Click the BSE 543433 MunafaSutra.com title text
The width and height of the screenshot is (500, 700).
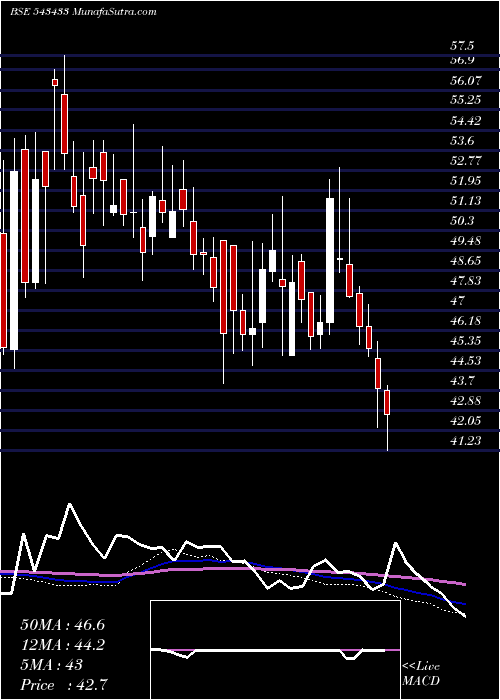point(83,12)
